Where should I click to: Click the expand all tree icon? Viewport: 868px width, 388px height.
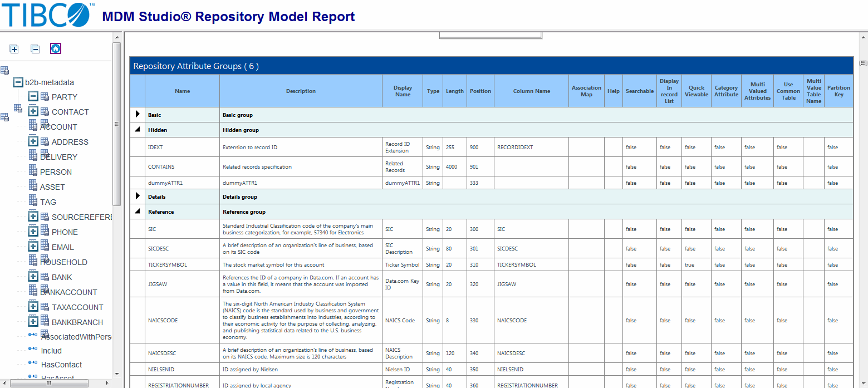point(14,49)
